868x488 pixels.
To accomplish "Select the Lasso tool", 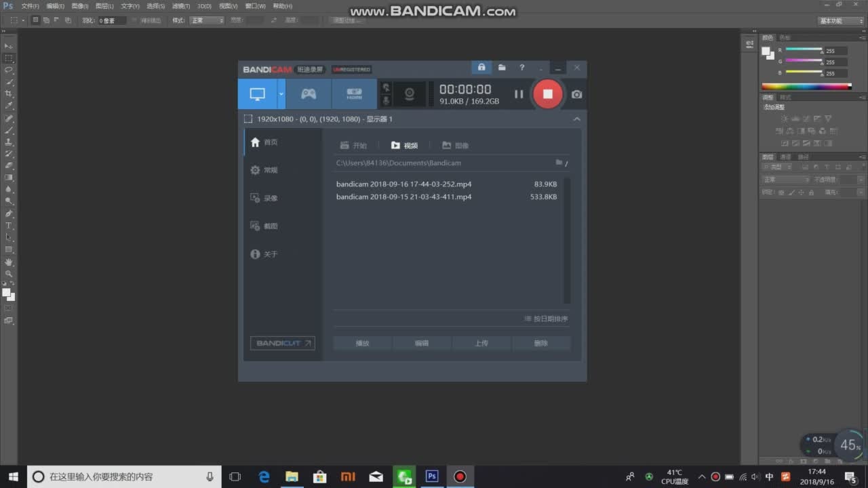I will 9,70.
